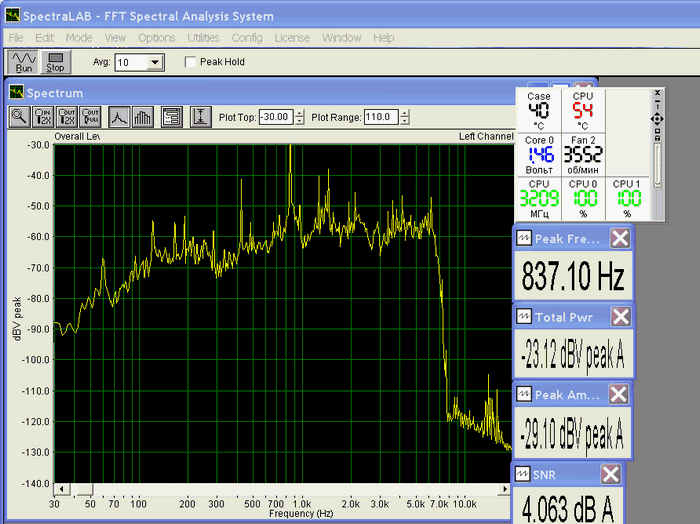This screenshot has height=524, width=700.
Task: Open the Utilities menu
Action: point(204,38)
